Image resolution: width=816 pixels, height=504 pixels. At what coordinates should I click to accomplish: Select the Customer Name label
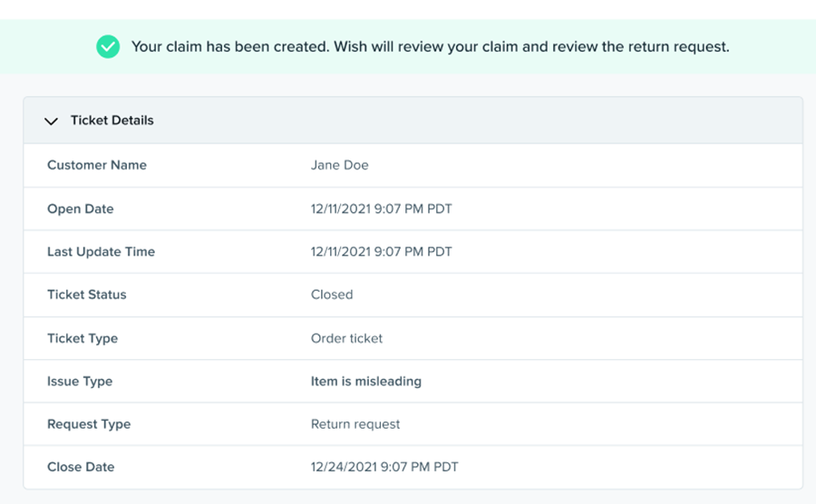coord(96,165)
